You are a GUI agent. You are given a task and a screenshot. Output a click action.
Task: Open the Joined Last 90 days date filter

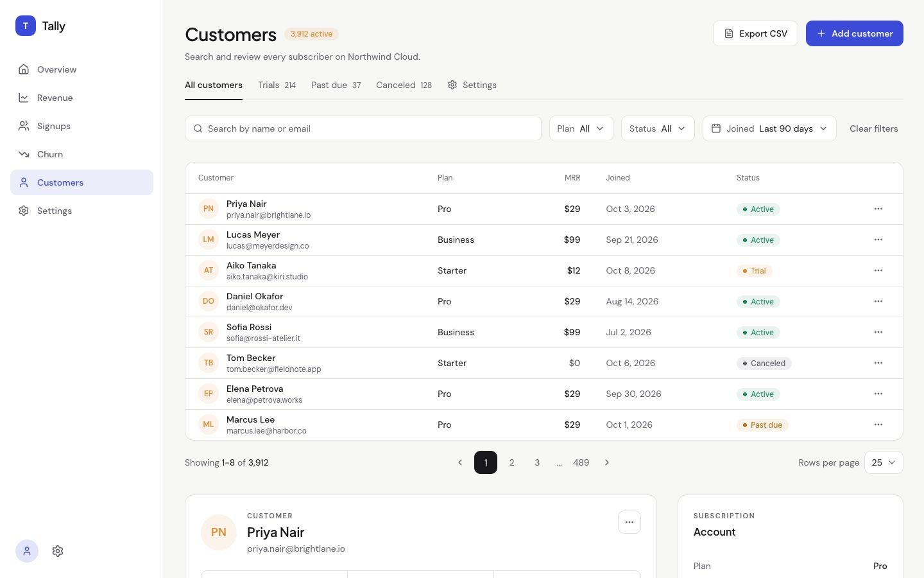tap(769, 128)
